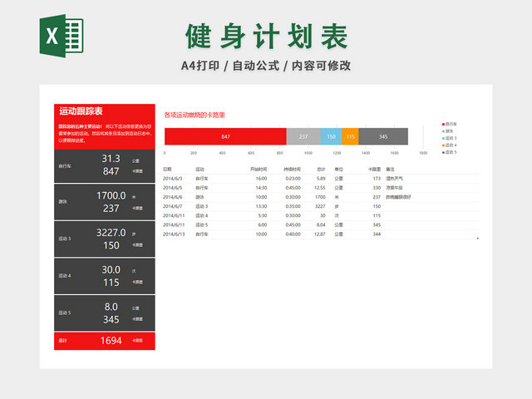Click the 持续时间 column header

coord(292,169)
